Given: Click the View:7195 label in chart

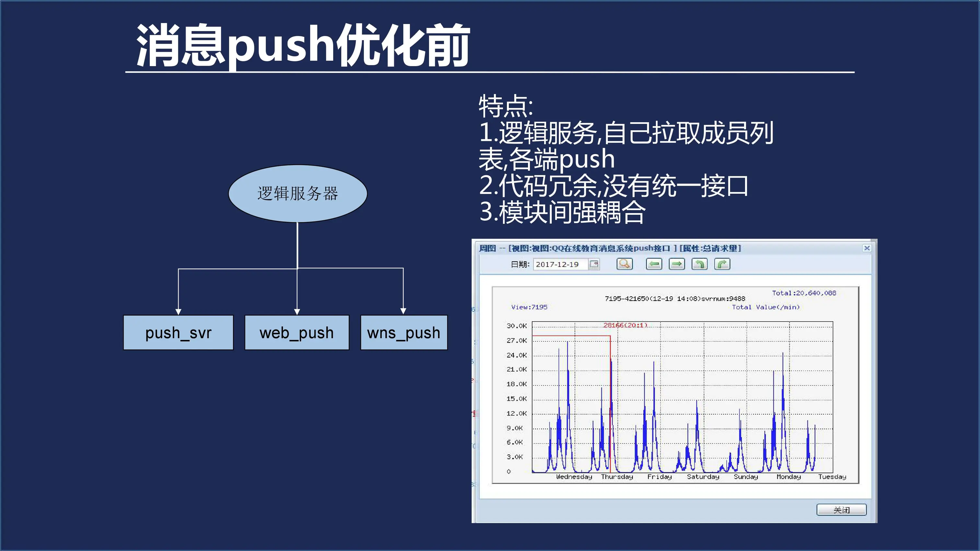Looking at the screenshot, I should coord(529,307).
